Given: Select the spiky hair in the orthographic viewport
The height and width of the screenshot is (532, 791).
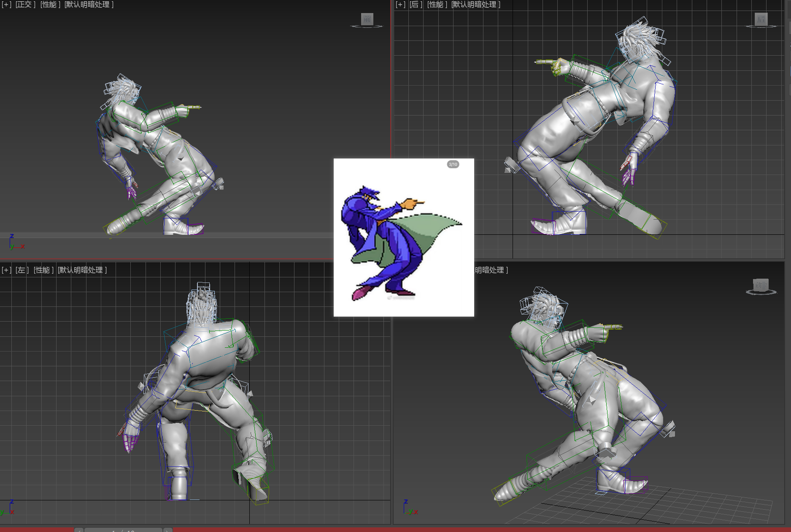Looking at the screenshot, I should point(122,91).
